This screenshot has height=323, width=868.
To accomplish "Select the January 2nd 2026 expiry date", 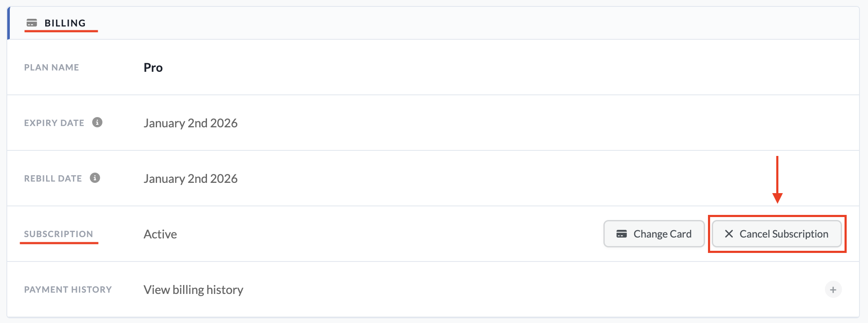I will tap(190, 123).
